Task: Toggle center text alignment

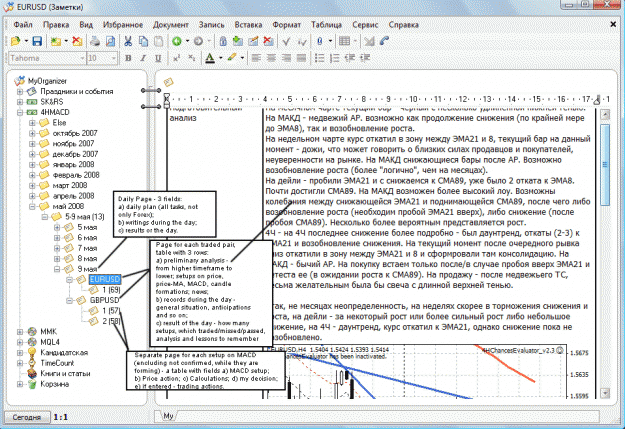Action: pos(271,58)
